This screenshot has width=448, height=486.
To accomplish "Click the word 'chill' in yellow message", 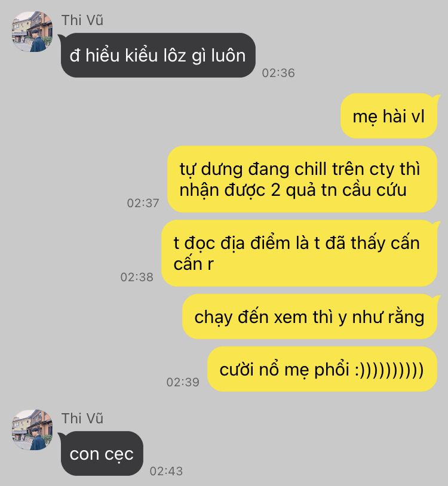I will (x=311, y=169).
